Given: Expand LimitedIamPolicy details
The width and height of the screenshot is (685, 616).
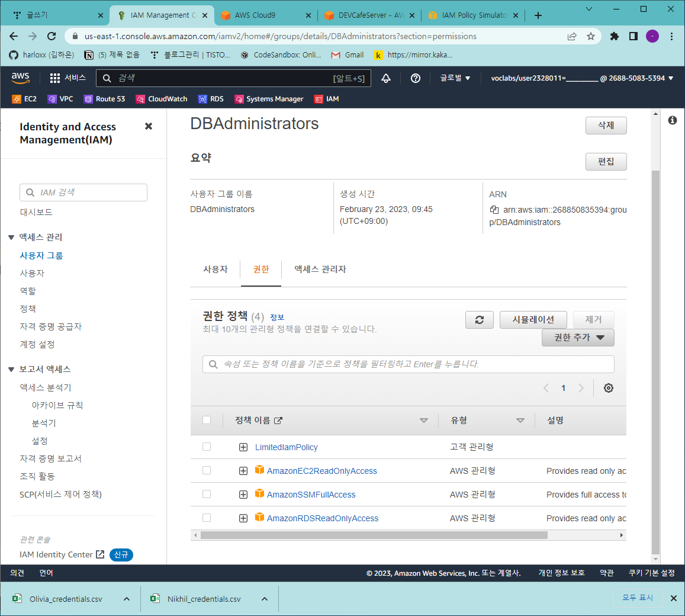Looking at the screenshot, I should pyautogui.click(x=243, y=447).
